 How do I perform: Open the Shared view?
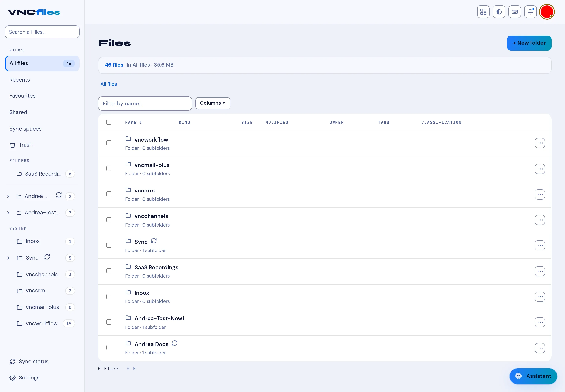coord(42,112)
